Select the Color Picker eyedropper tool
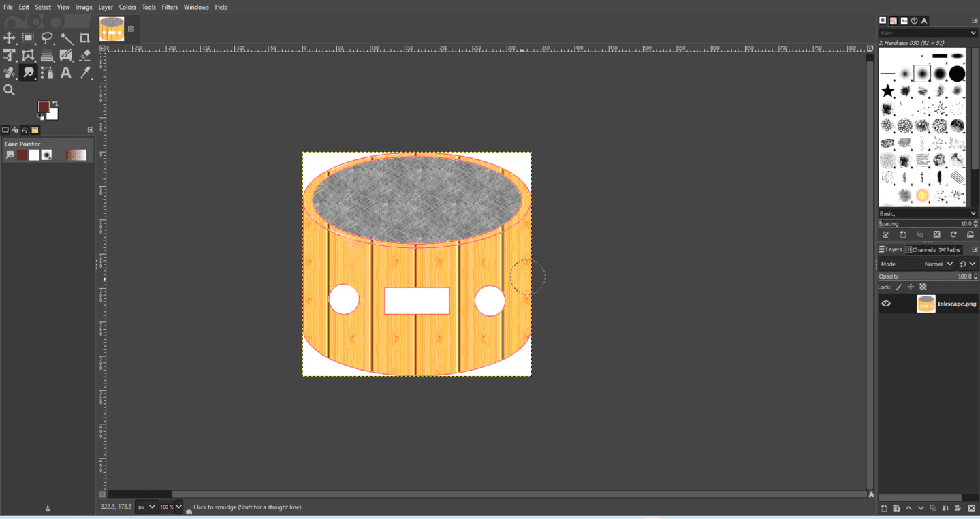Viewport: 980px width, 519px height. 84,72
